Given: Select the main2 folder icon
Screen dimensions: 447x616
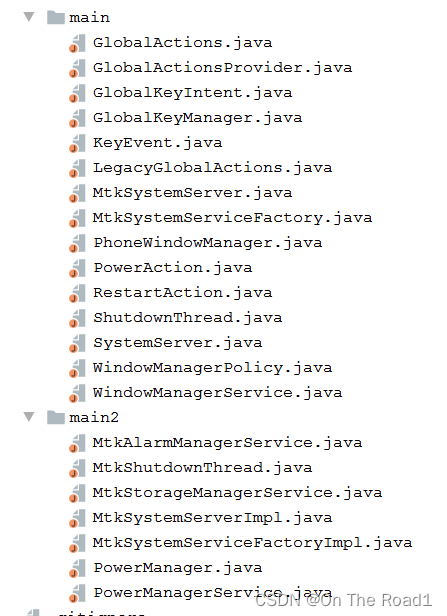Looking at the screenshot, I should tap(55, 417).
